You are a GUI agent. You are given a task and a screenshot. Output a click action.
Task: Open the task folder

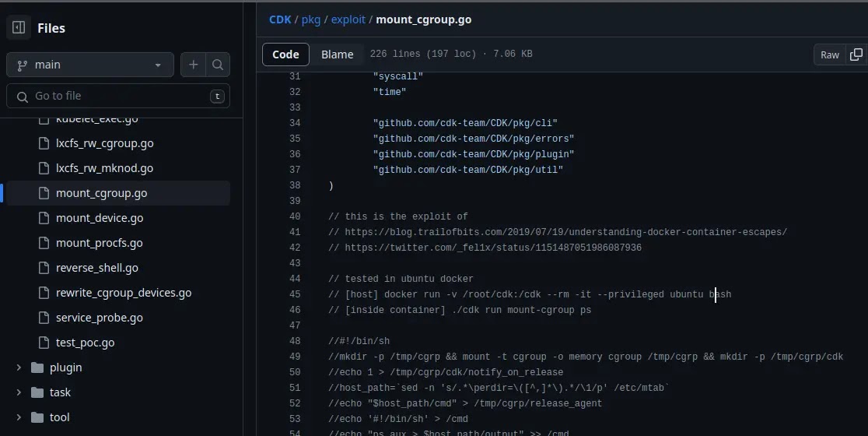(x=61, y=392)
